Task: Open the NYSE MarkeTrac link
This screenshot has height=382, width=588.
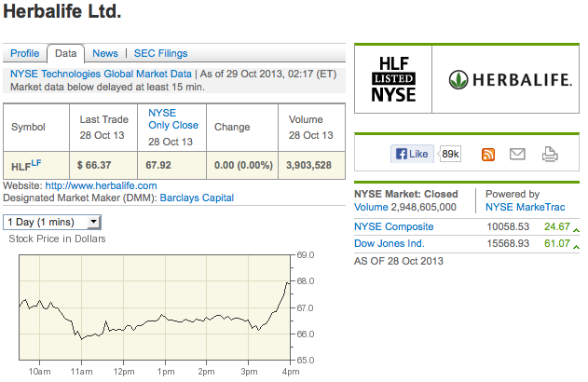Action: tap(525, 207)
